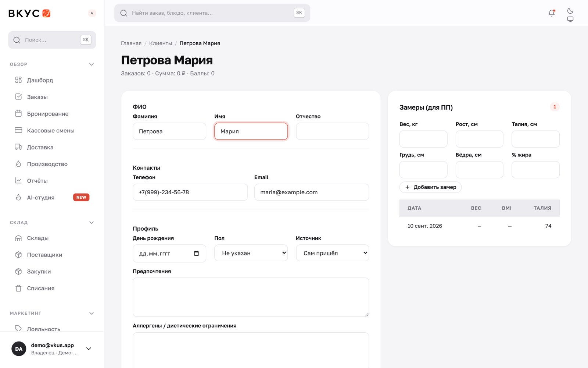Click the BMI column header
The image size is (588, 368).
507,208
